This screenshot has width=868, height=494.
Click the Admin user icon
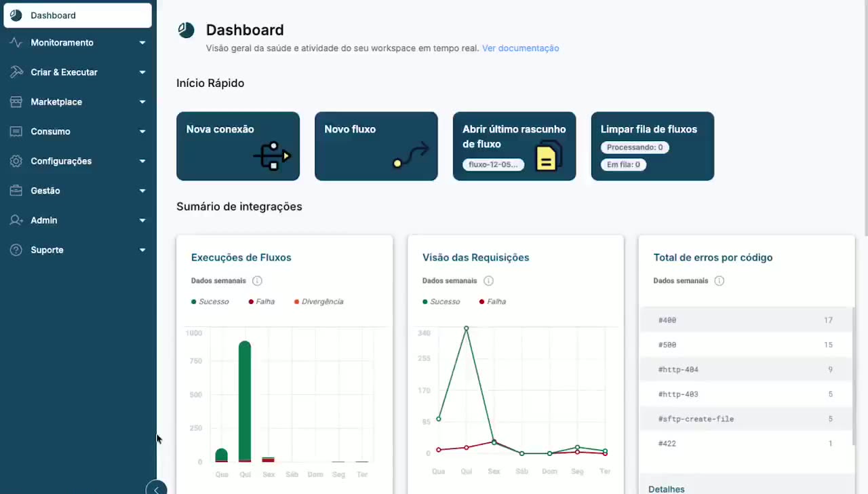tap(16, 221)
